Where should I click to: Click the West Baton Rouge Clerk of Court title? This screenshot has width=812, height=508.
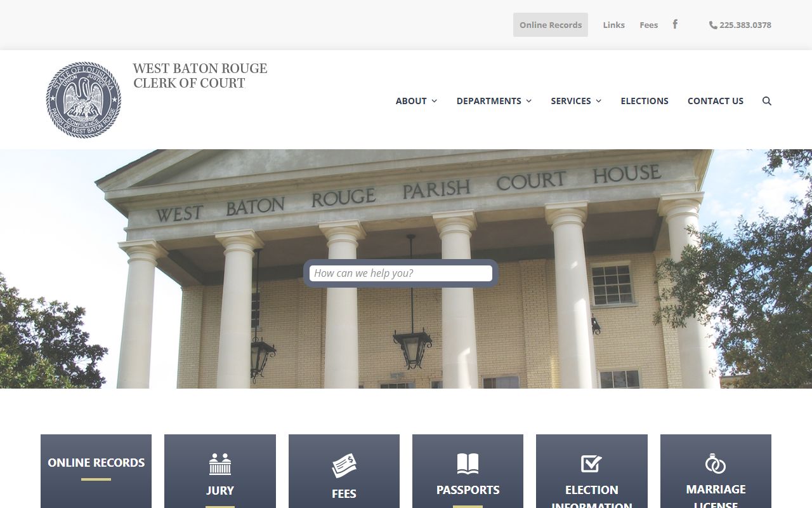pos(200,76)
